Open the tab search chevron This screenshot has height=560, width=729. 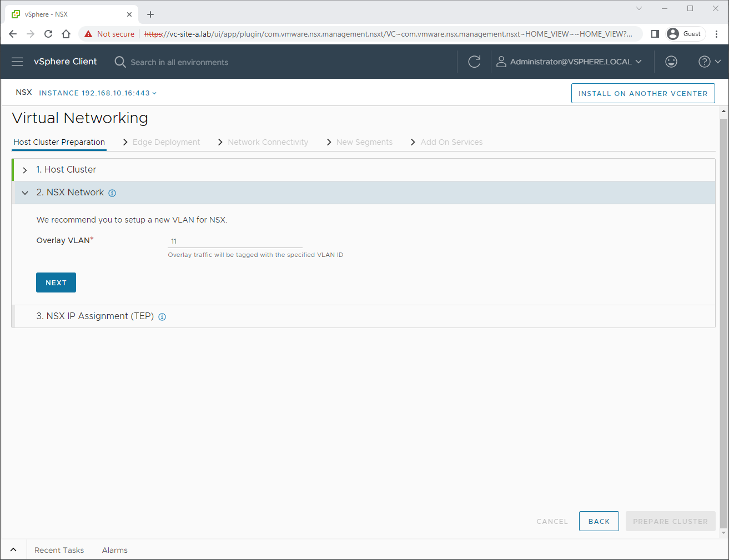(639, 8)
